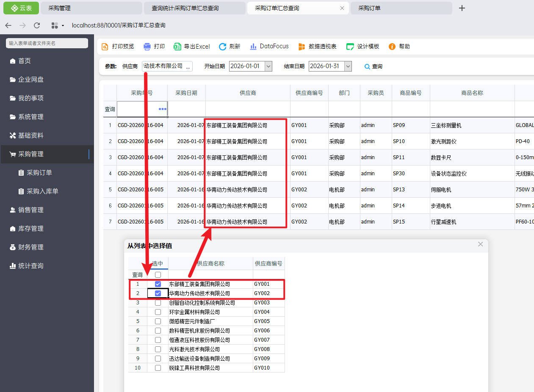Close the 采购订单汇总查询 tab
534x392 pixels.
coord(342,8)
